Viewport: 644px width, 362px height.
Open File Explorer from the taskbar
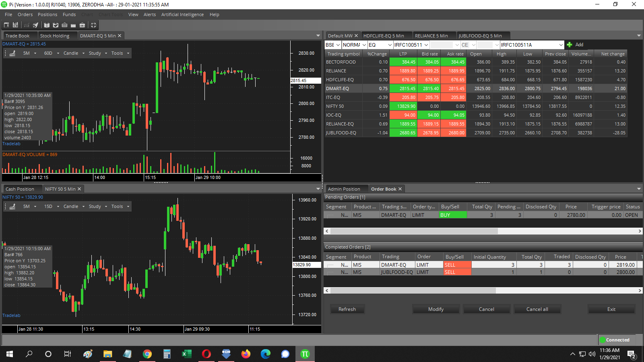pyautogui.click(x=107, y=354)
